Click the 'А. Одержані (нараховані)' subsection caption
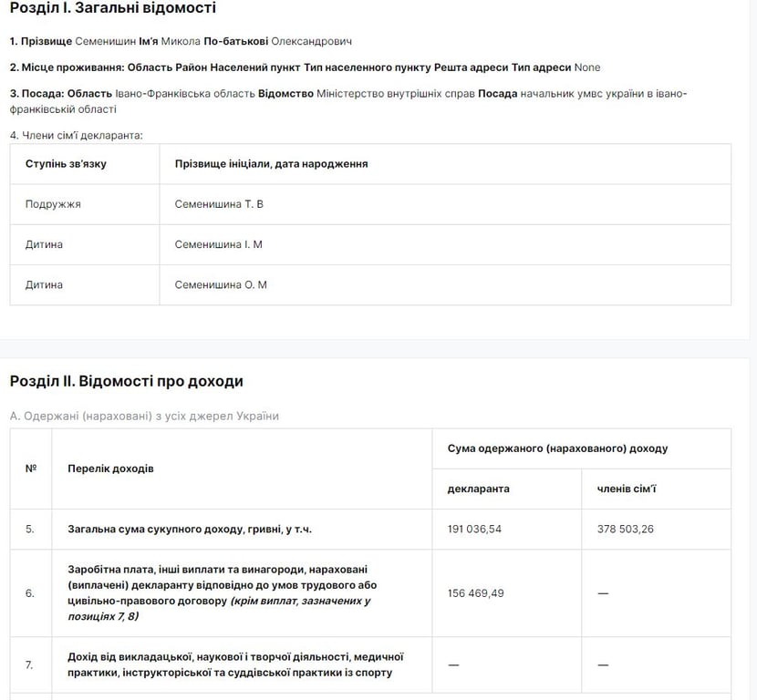The image size is (757, 700). coord(144,417)
